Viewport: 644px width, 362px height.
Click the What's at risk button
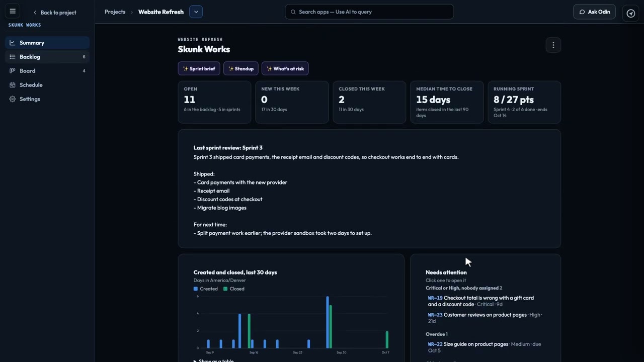point(285,68)
